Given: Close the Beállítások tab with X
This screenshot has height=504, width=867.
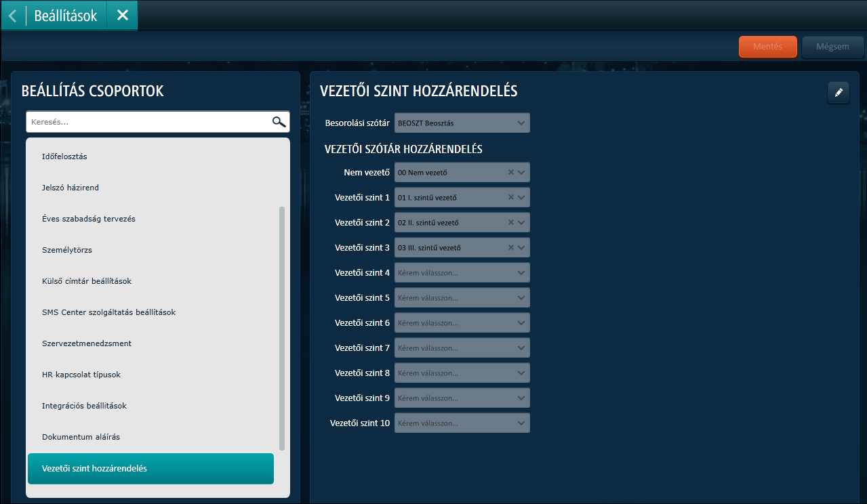Looking at the screenshot, I should click(123, 15).
